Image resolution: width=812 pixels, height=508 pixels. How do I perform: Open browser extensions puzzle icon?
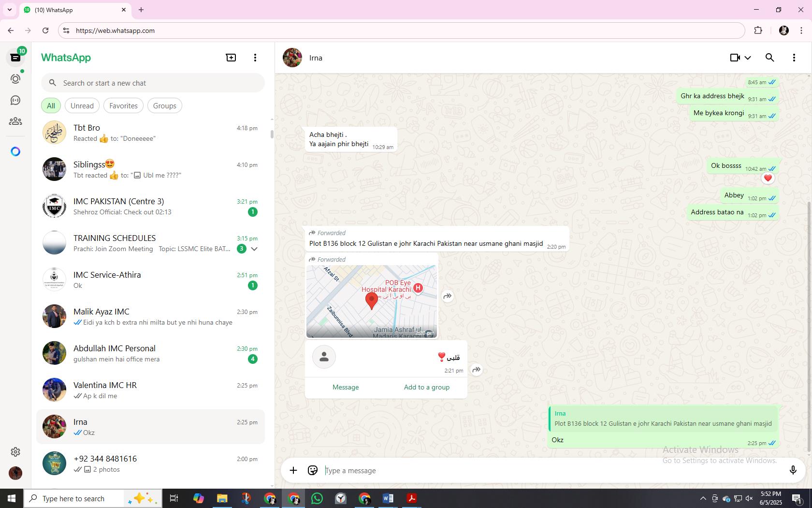[x=758, y=30]
